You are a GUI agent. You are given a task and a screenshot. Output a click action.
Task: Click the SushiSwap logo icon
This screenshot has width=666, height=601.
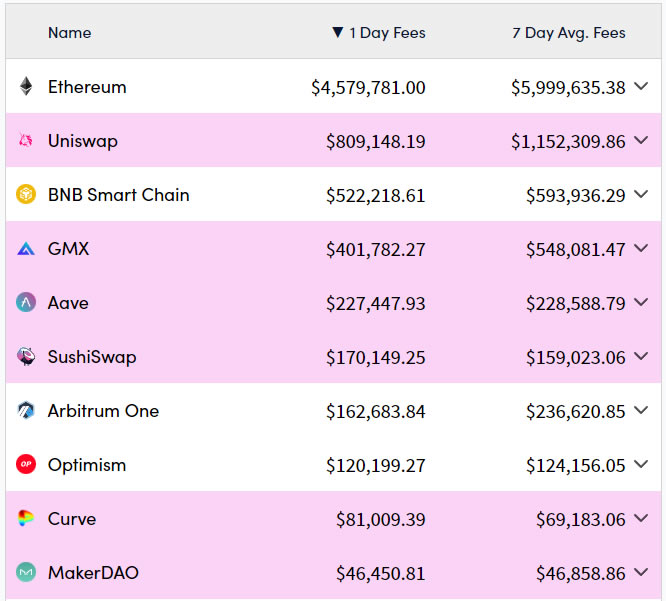[x=26, y=357]
